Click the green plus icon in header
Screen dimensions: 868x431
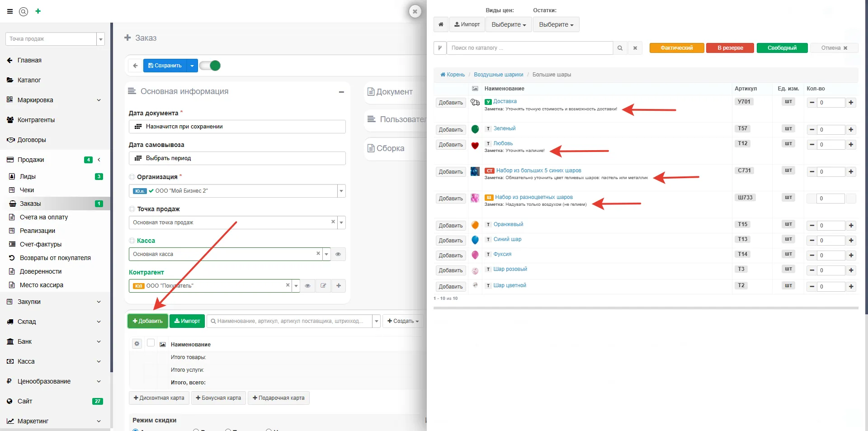(38, 11)
